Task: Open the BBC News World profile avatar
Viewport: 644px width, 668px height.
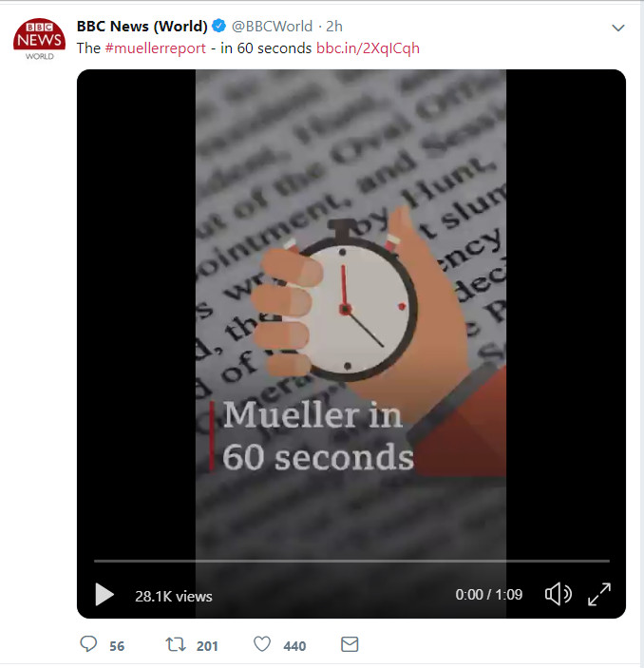Action: pyautogui.click(x=39, y=39)
